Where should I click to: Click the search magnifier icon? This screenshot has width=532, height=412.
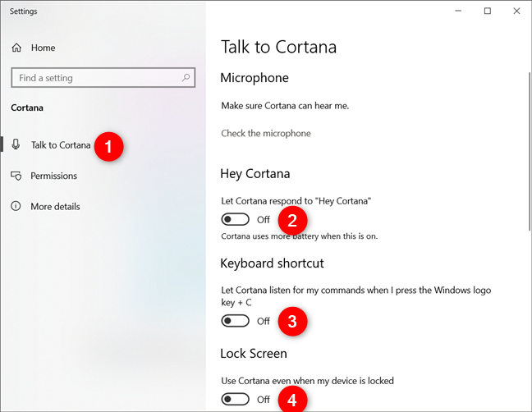tap(186, 78)
